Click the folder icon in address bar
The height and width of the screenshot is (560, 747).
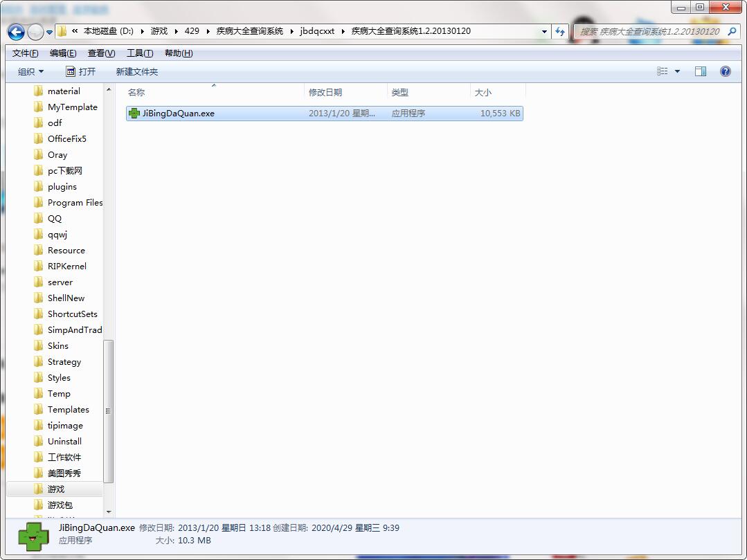pyautogui.click(x=62, y=31)
